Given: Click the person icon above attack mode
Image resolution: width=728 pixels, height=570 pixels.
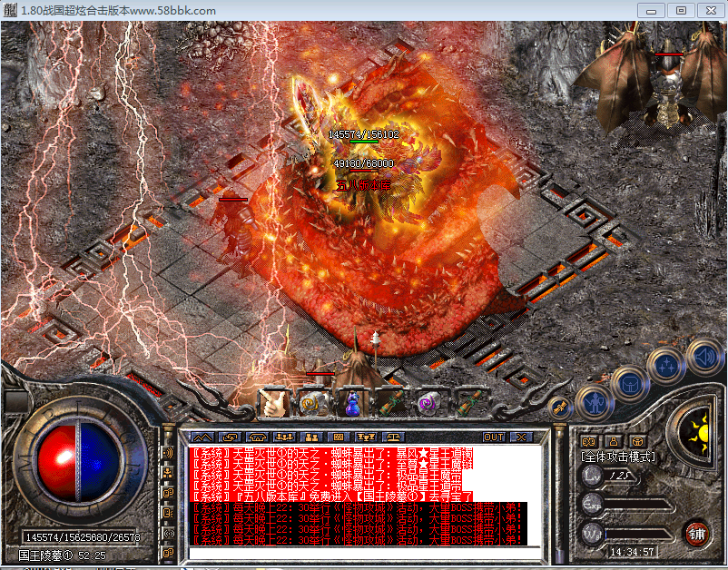Looking at the screenshot, I should (x=614, y=441).
